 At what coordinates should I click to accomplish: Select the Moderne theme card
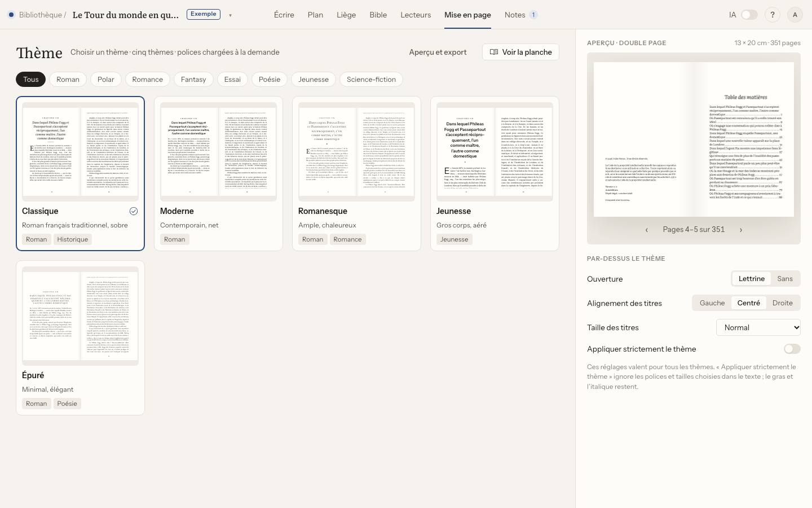[x=218, y=173]
